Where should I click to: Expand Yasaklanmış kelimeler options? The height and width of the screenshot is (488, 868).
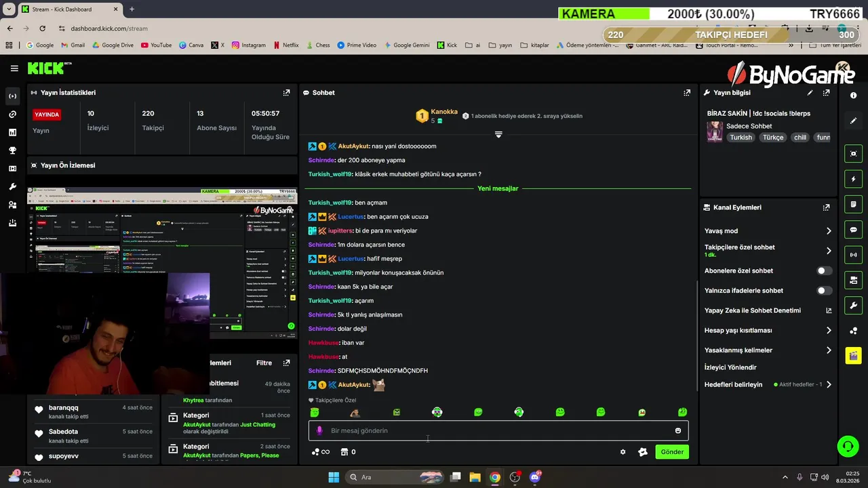coord(828,350)
